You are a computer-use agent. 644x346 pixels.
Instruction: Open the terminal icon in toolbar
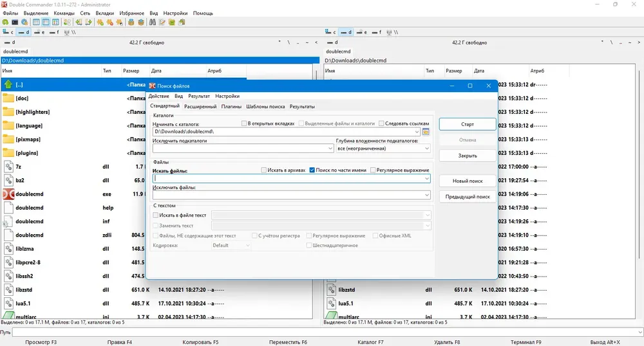tap(15, 22)
